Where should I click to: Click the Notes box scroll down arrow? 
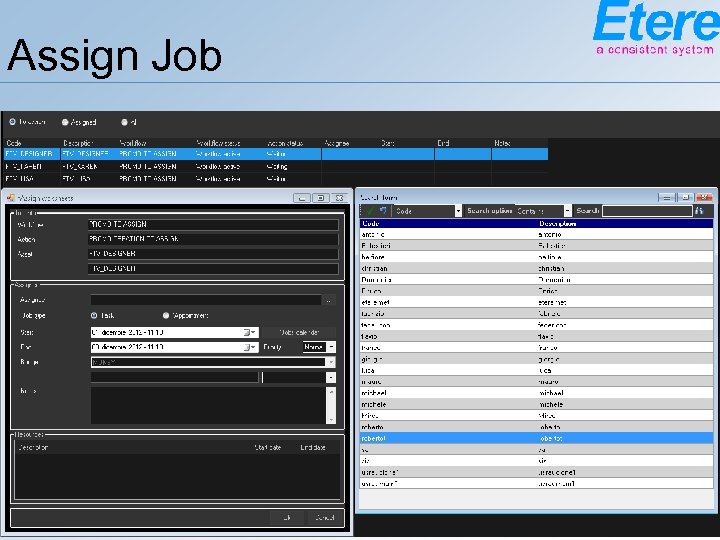point(331,419)
